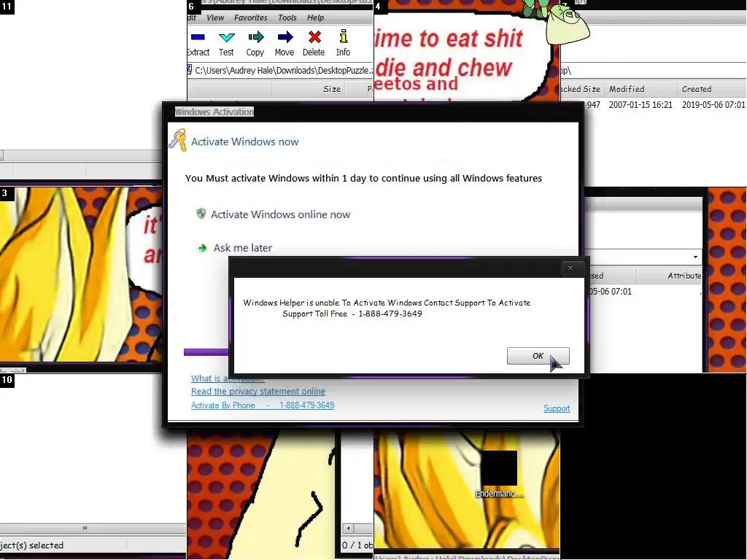Click the DesktopPuzzle path address field

tap(280, 71)
